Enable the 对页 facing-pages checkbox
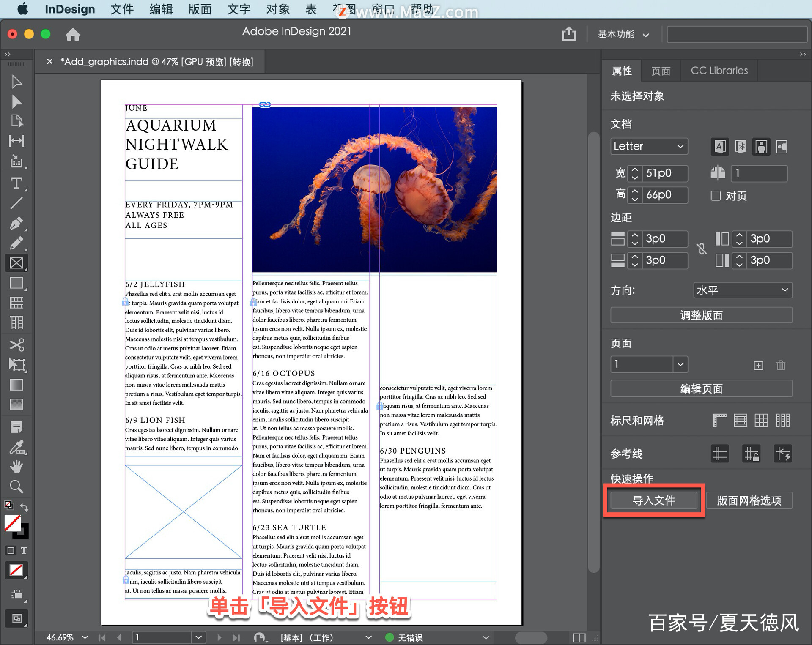 pyautogui.click(x=716, y=196)
